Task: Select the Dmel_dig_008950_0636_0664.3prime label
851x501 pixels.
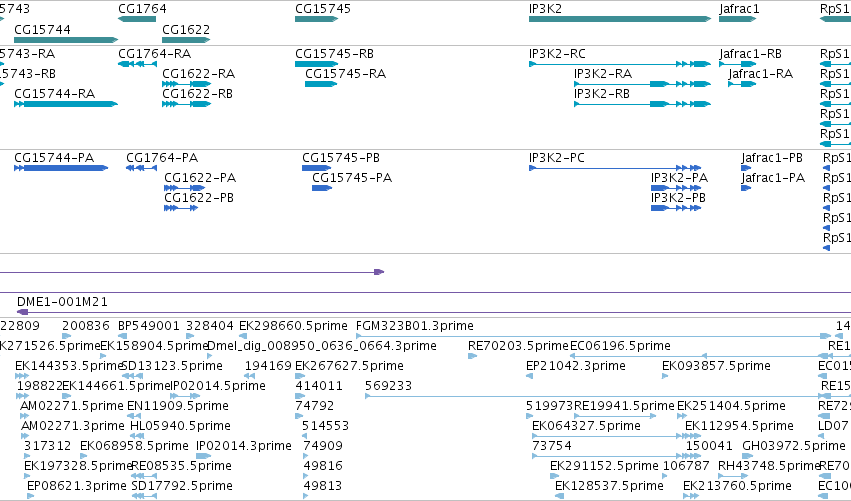Action: point(322,346)
